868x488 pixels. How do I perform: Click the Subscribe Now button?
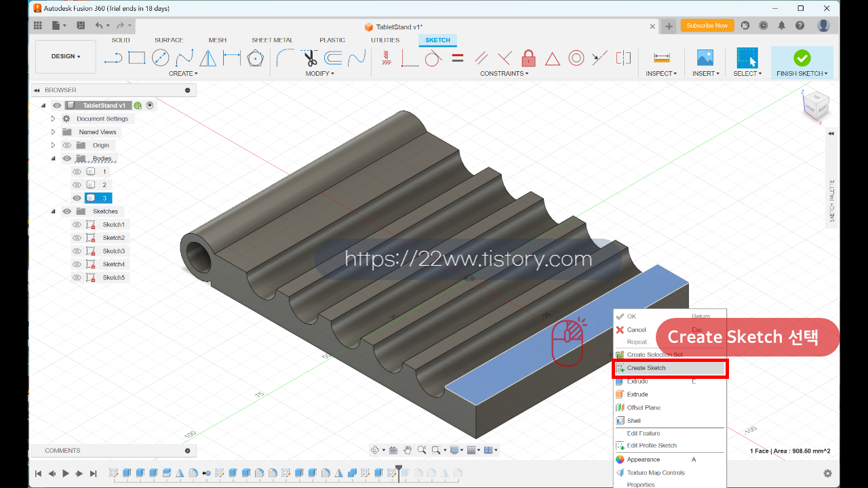(x=707, y=25)
